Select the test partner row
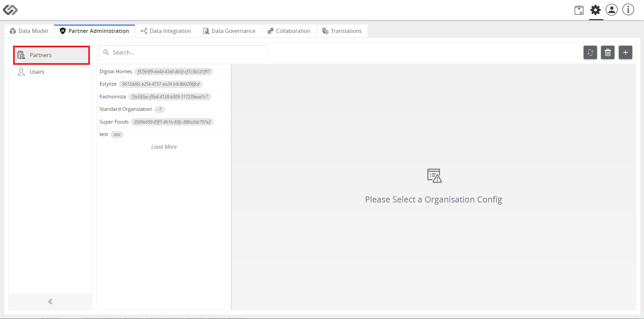 (164, 134)
